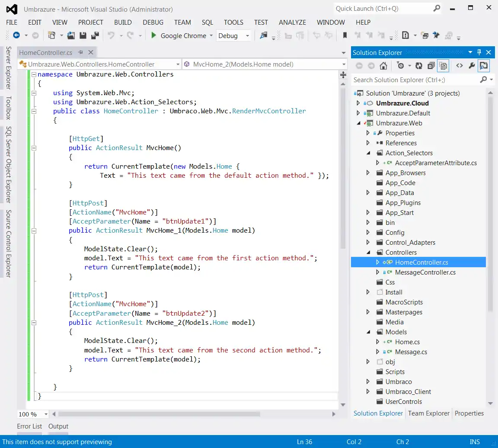Collapse the namespace Umbrazure.Web.Controllers code block

click(34, 74)
